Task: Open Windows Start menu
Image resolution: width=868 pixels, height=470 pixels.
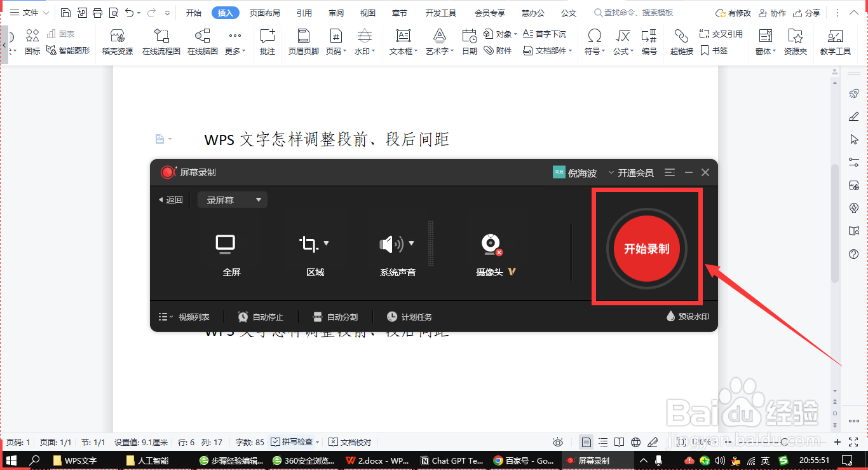Action: click(11, 460)
